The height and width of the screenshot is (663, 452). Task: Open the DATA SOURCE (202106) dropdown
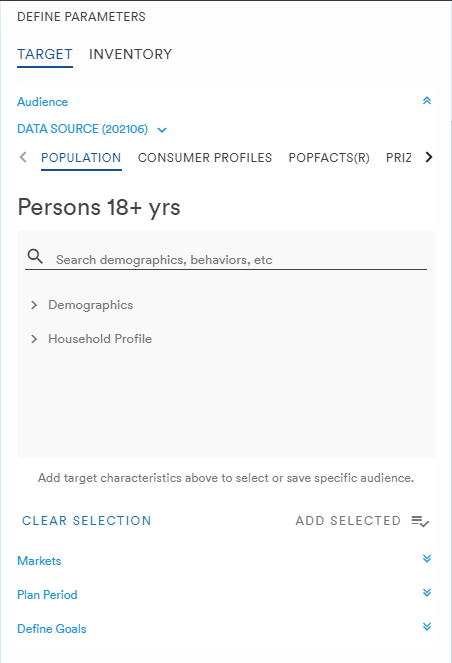click(92, 129)
